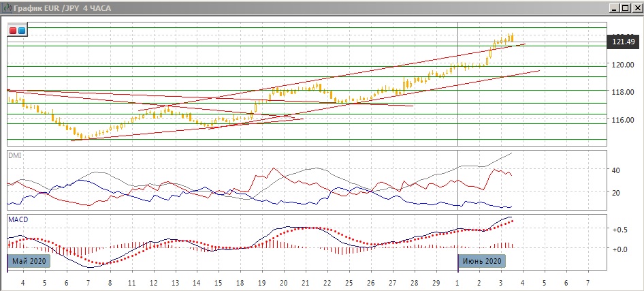Click the candlestick chart icon in title bar
This screenshot has height=291, width=644.
(x=7, y=8)
